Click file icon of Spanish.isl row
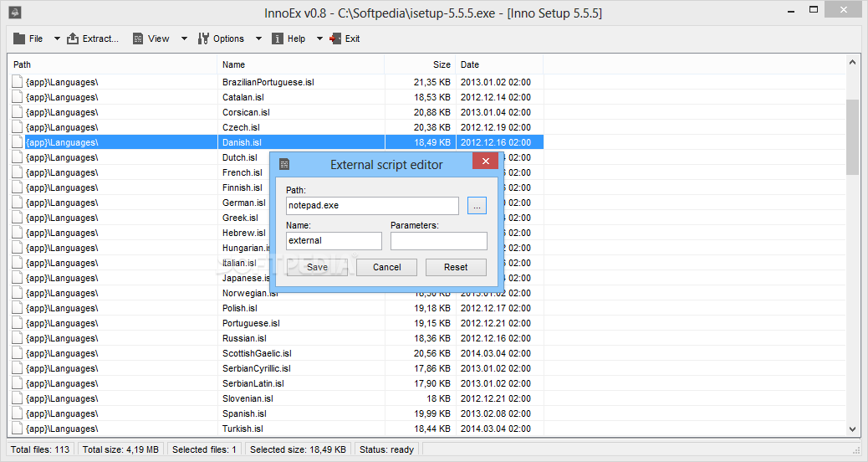Viewport: 868px width, 462px height. coord(18,413)
